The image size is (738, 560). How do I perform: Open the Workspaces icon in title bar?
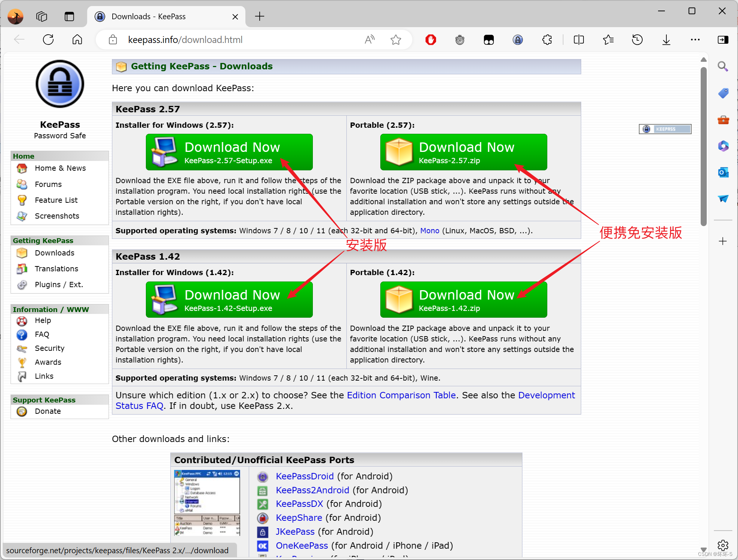pos(41,17)
